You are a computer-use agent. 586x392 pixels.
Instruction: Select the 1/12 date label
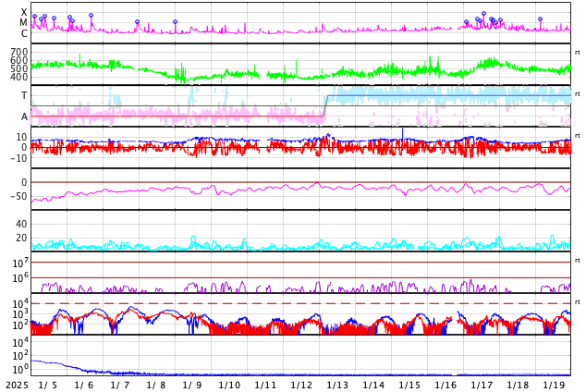pos(301,386)
